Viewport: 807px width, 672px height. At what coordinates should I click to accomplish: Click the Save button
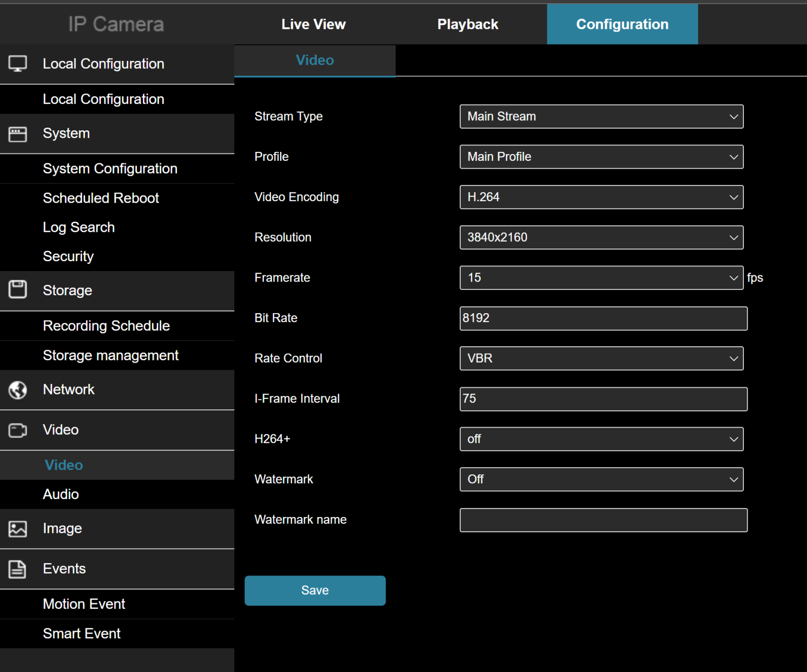coord(315,590)
